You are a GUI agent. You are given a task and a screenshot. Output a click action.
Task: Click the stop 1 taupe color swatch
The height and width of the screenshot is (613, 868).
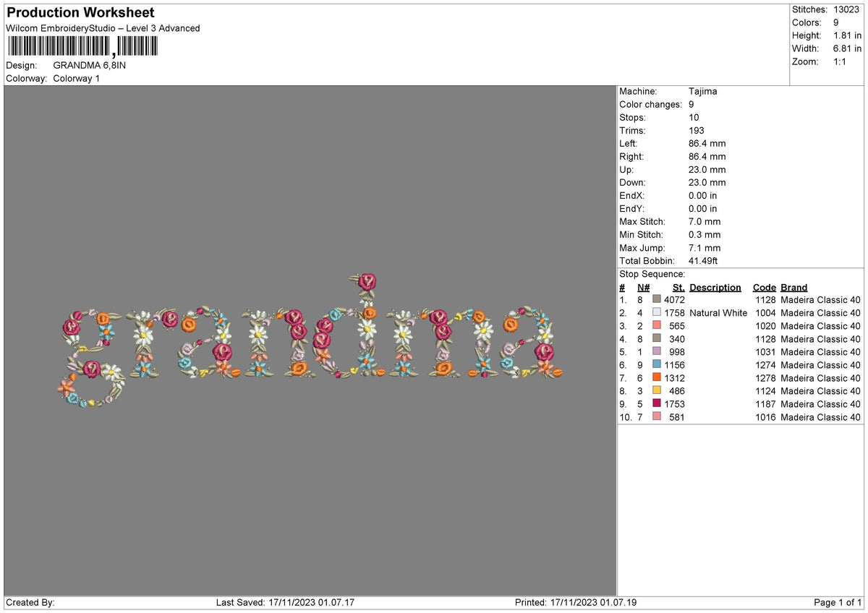coord(657,300)
